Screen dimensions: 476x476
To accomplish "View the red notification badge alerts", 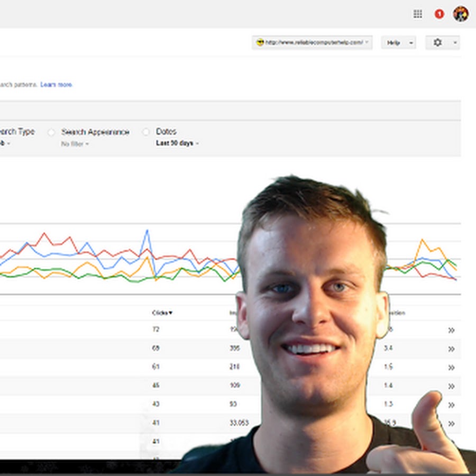I will click(439, 14).
